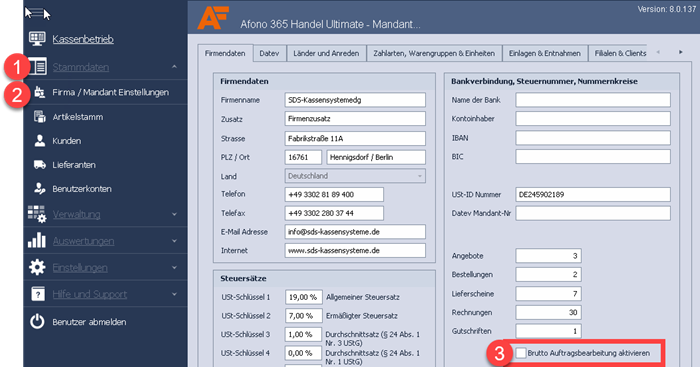Click the E-Mail Adresse input field

click(355, 232)
